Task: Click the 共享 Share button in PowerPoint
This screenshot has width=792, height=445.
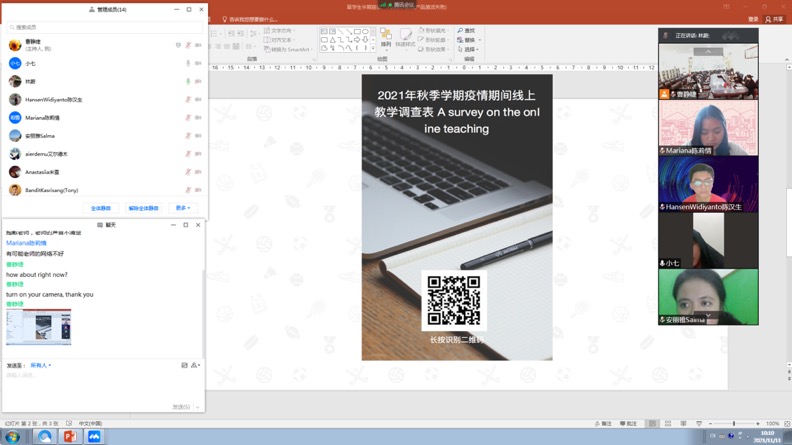Action: pyautogui.click(x=774, y=19)
